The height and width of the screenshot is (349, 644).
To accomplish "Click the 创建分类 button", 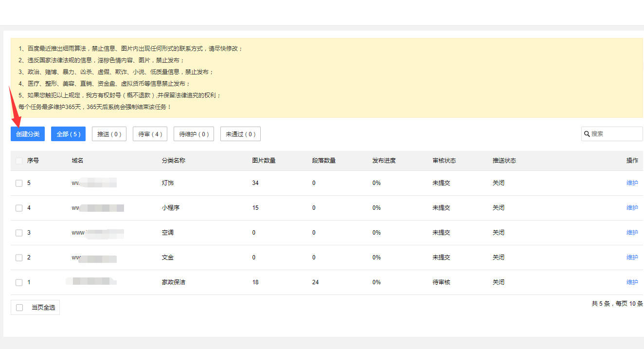I will click(x=28, y=134).
